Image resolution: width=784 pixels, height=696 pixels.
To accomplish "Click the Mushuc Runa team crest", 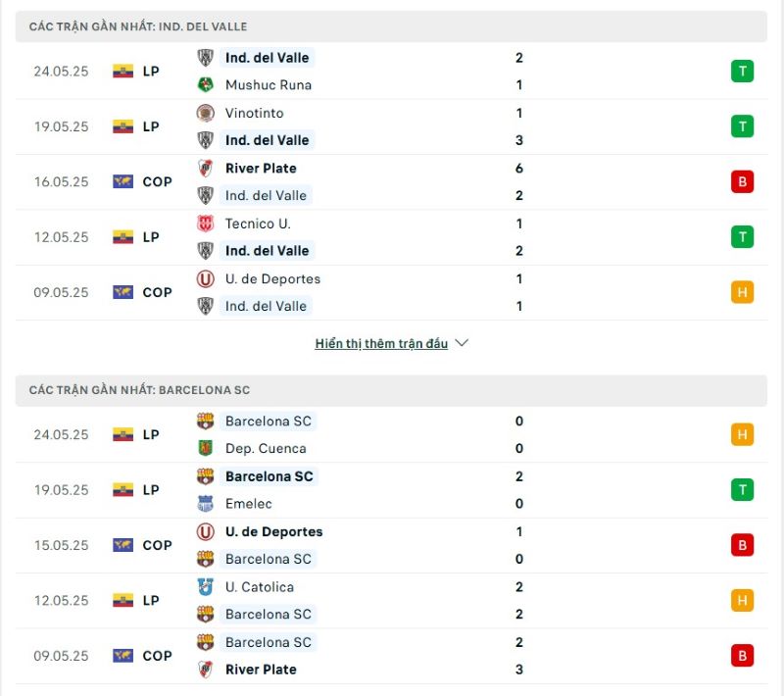I will [205, 85].
